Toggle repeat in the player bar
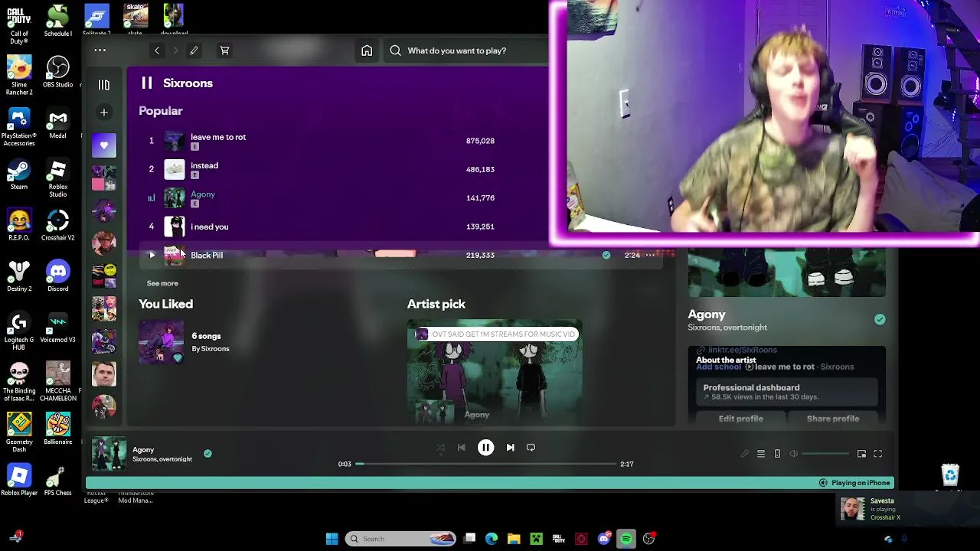The image size is (980, 551). click(531, 448)
